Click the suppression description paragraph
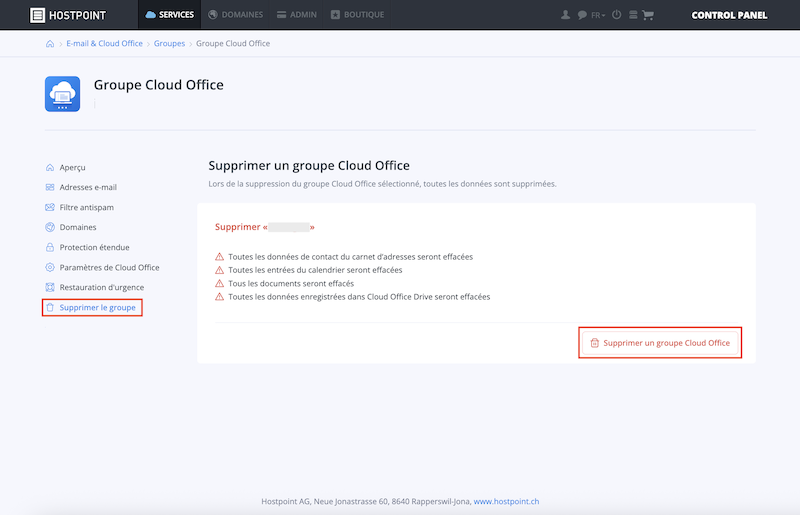Viewport: 800px width, 515px height. coord(382,184)
